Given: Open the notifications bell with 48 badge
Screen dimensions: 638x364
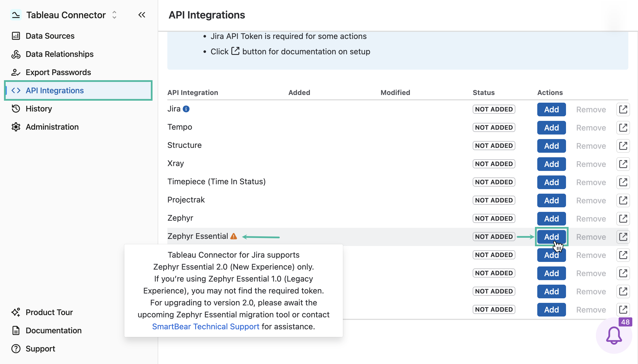Looking at the screenshot, I should pyautogui.click(x=614, y=336).
